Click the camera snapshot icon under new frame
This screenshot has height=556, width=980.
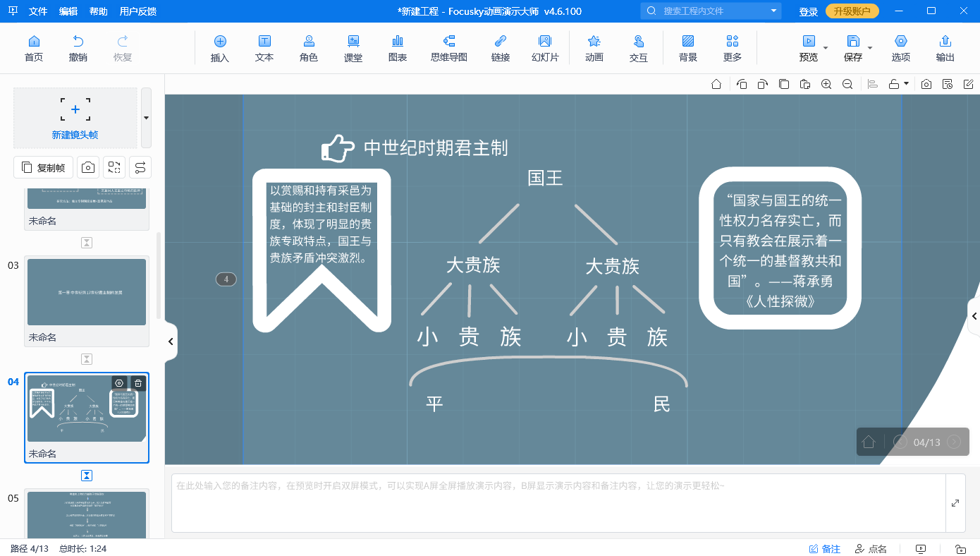(x=87, y=167)
